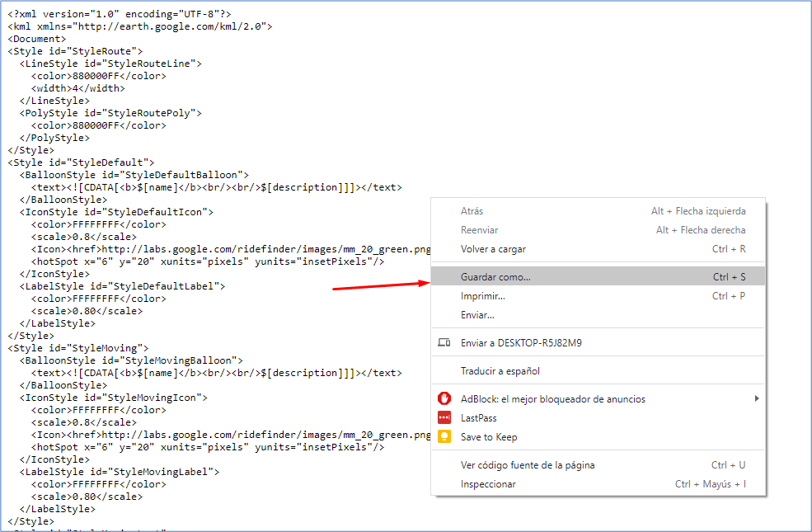Click "Volver a cargar" to reload page
The height and width of the screenshot is (532, 812).
pos(493,249)
